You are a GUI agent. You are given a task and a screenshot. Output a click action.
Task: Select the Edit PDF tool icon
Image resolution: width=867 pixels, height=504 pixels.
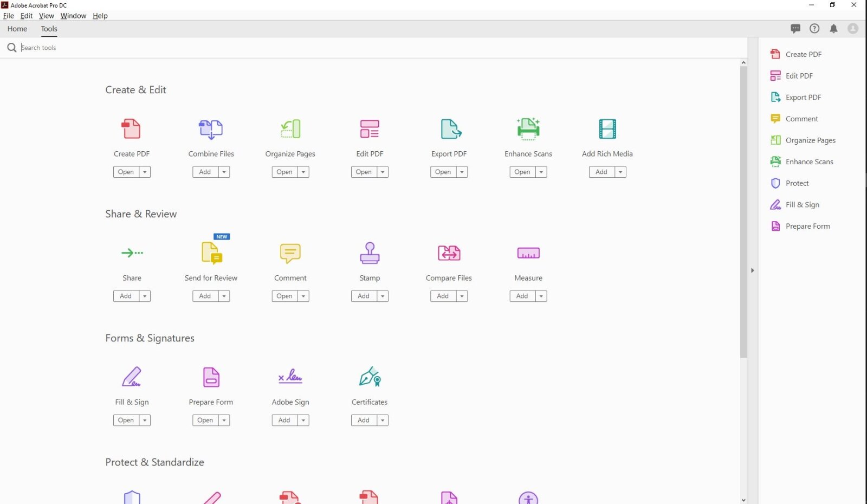coord(369,129)
